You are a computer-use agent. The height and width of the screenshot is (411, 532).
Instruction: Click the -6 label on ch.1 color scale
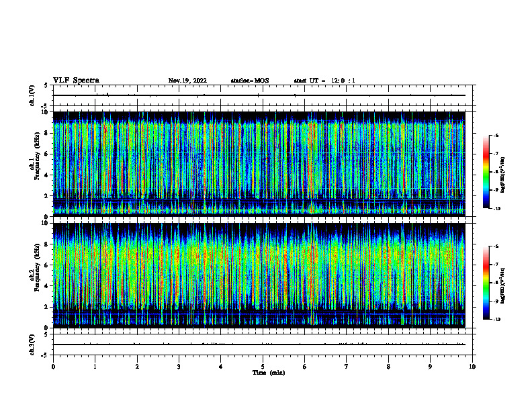[496, 135]
